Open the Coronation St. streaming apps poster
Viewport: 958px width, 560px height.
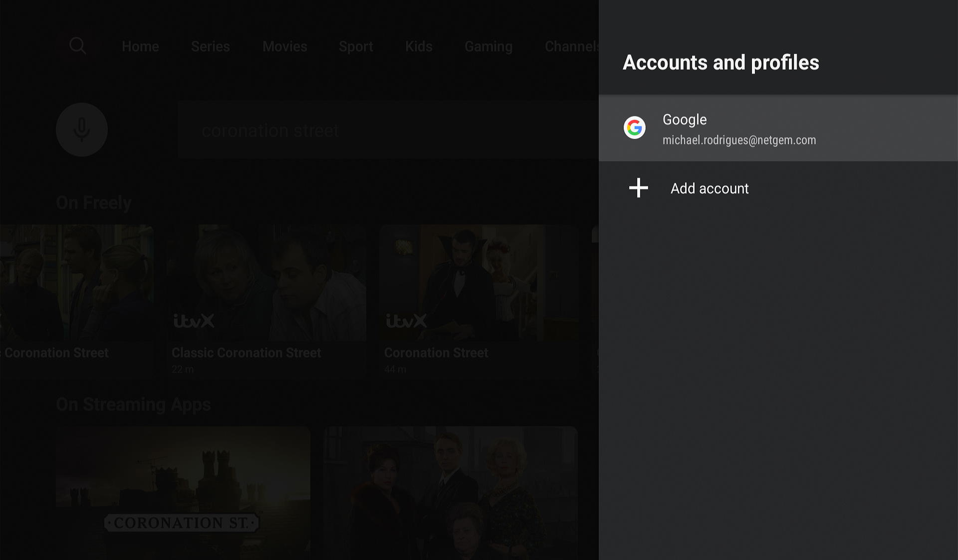pos(183,493)
